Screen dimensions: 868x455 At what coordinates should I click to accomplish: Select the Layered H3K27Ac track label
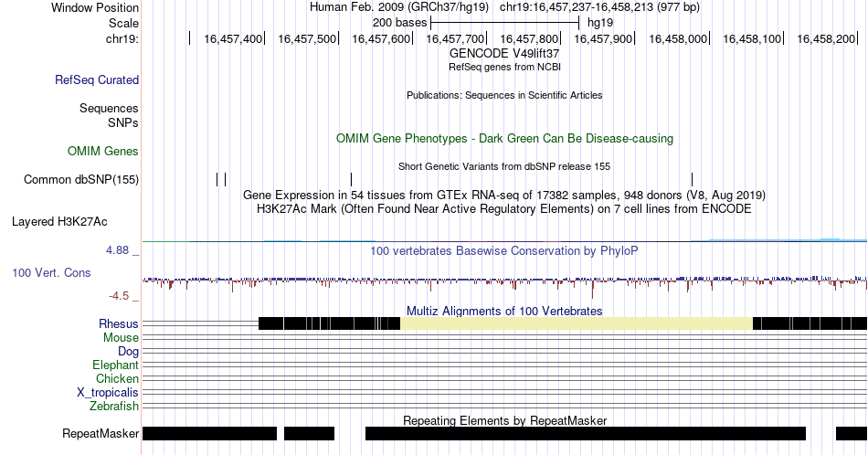tap(59, 221)
